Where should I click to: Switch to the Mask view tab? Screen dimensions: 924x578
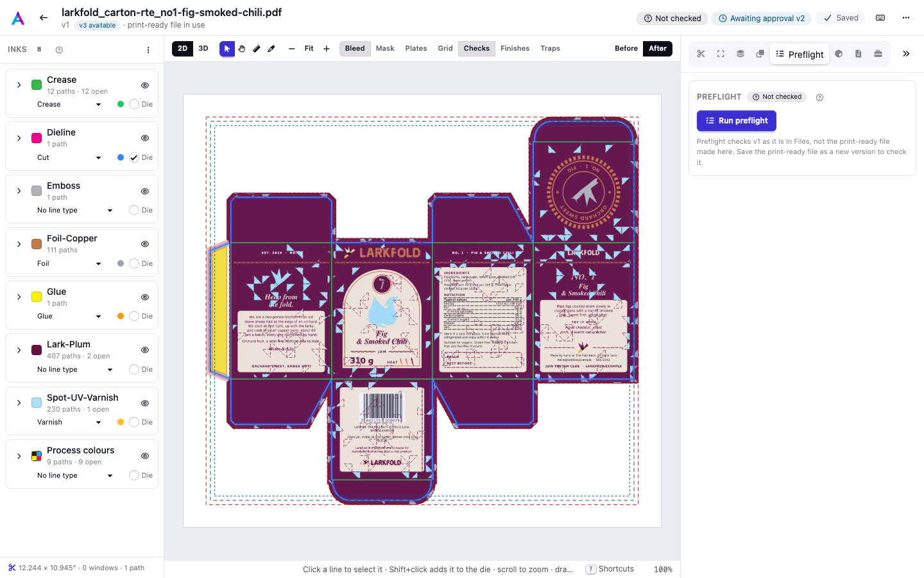point(385,49)
